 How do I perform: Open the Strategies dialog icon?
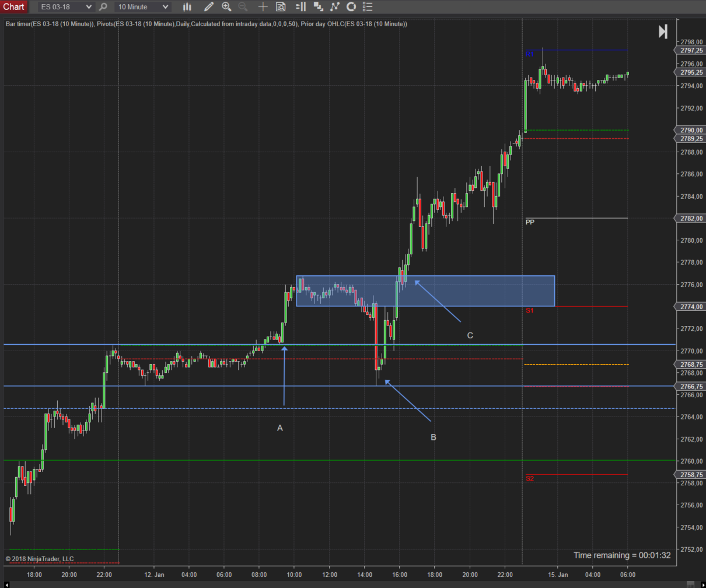point(351,7)
